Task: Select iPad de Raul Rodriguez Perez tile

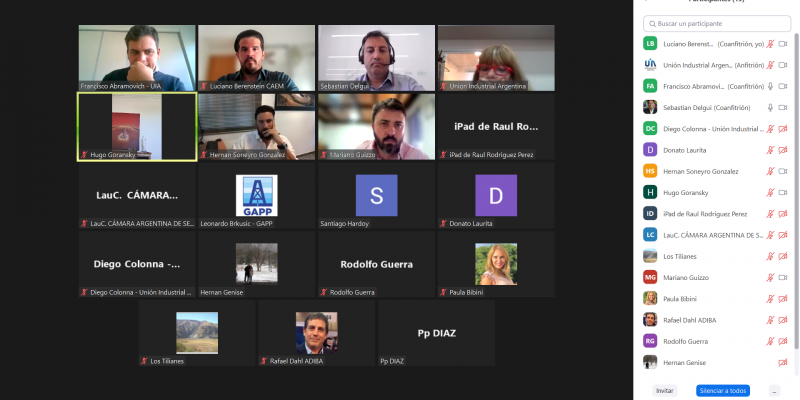Action: (496, 127)
